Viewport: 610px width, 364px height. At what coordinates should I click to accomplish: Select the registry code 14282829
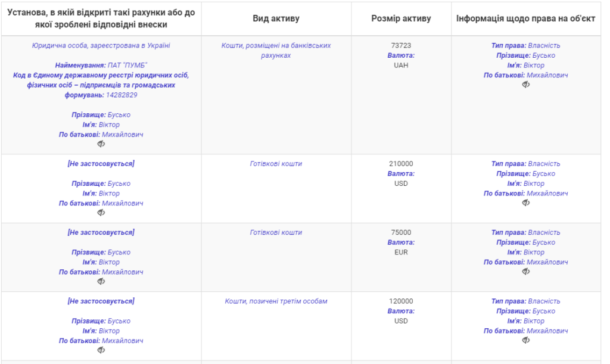tap(122, 95)
